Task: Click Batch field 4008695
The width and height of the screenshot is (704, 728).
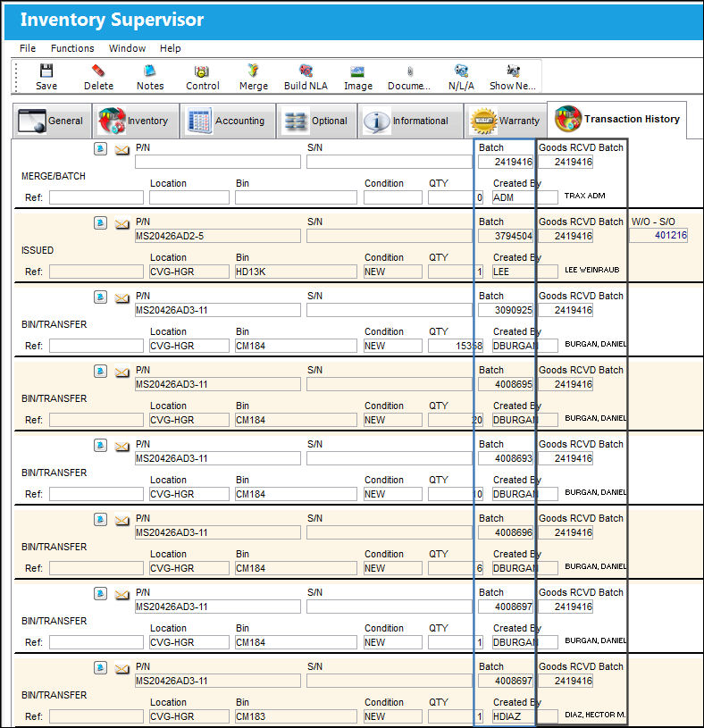Action: coord(506,384)
